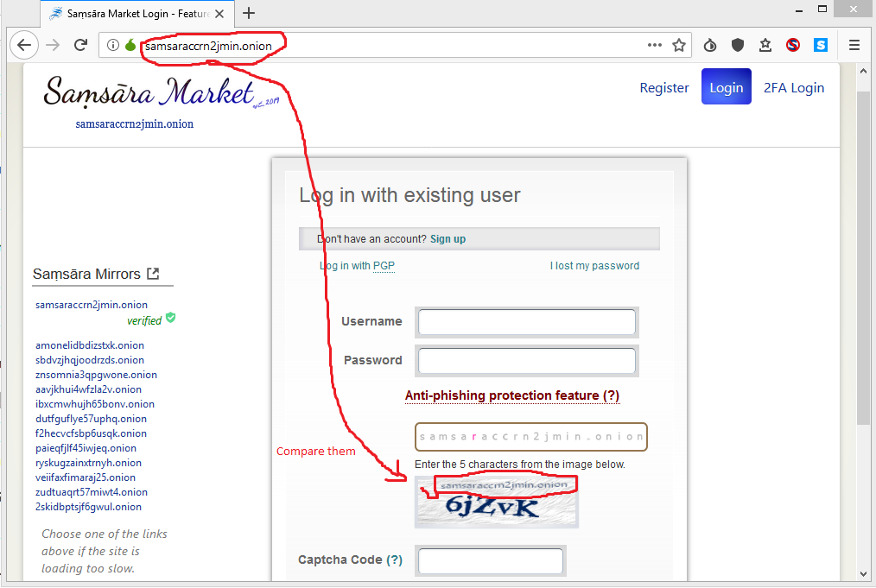Viewport: 876px width, 588px height.
Task: Open mirror paieqfjlf45iwjeq.onion
Action: [86, 448]
